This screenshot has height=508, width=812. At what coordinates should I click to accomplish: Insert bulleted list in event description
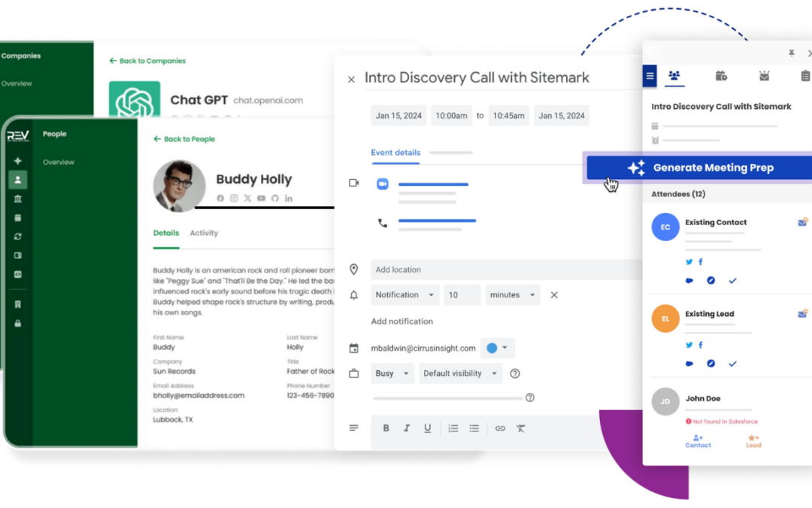click(474, 428)
